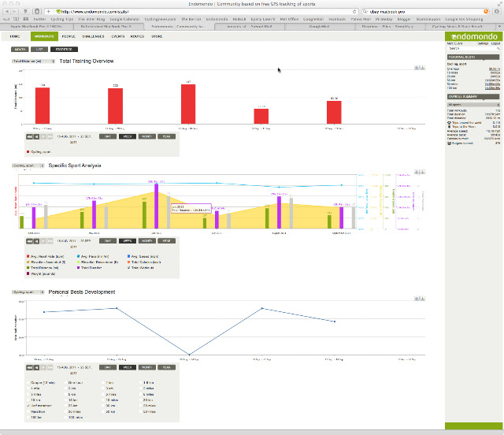Open the Total Distance metric dropdown

coord(33,61)
